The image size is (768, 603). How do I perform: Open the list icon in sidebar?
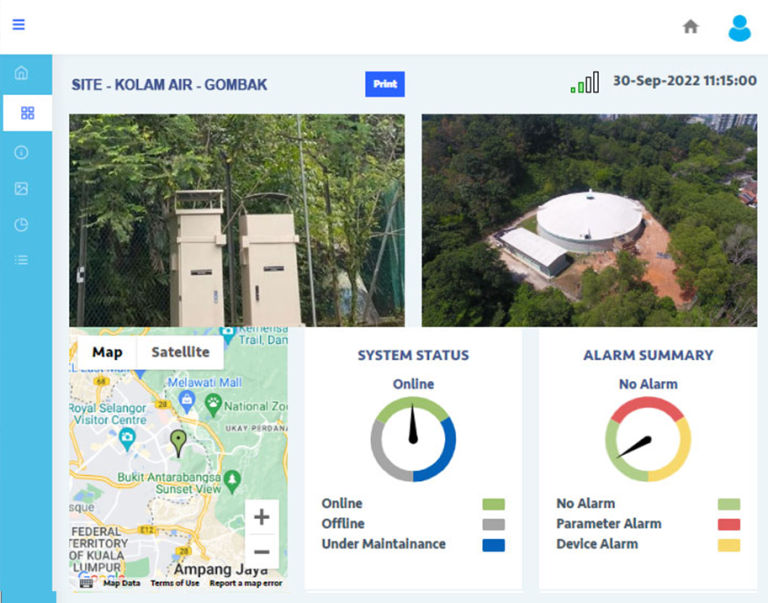tap(22, 260)
